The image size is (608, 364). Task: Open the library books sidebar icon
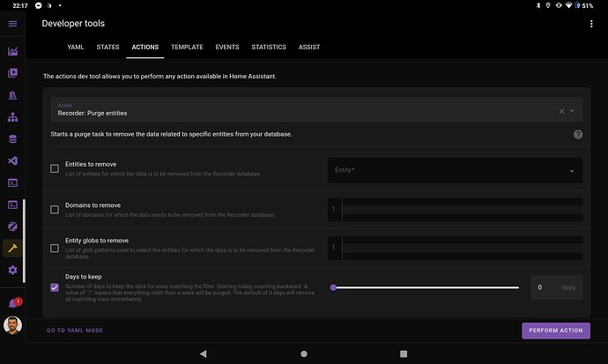pyautogui.click(x=12, y=95)
